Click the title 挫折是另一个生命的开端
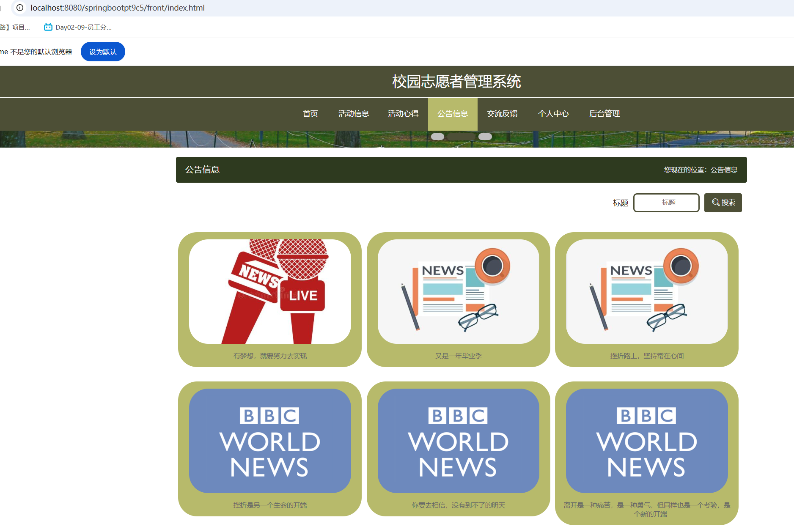This screenshot has height=532, width=794. point(270,505)
